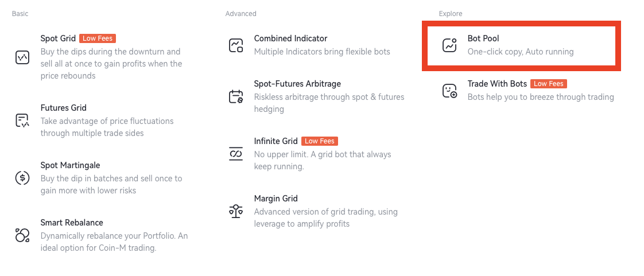
Task: Click the Spot Grid chart icon
Action: [x=22, y=57]
